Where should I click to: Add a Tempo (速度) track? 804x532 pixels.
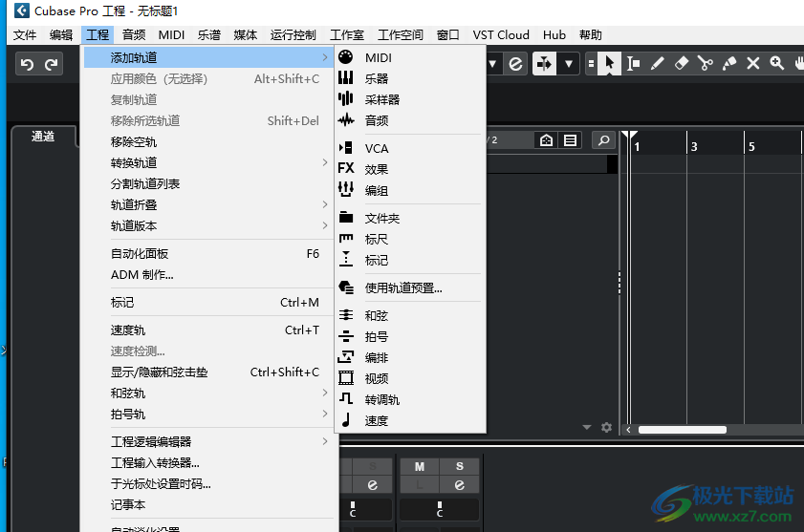click(x=410, y=420)
